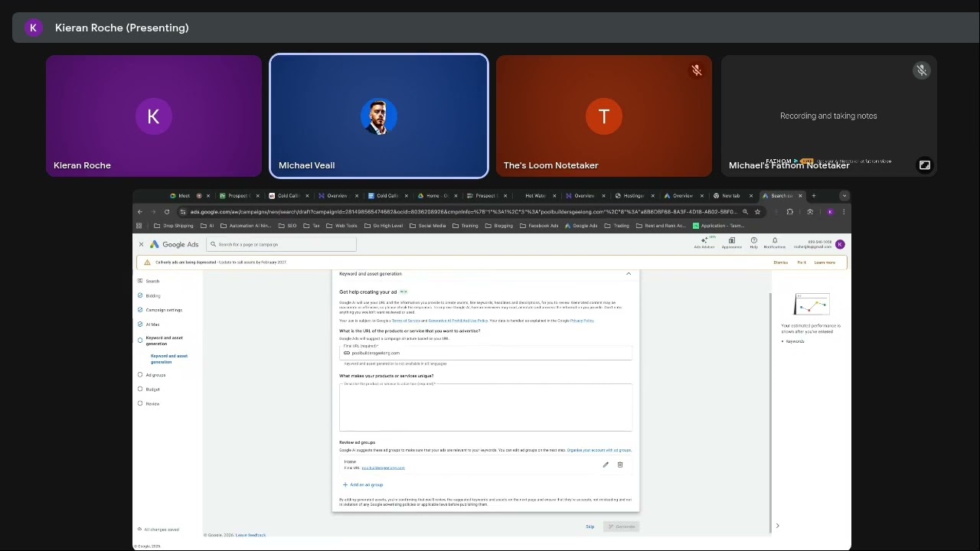Click the product description text area
Image resolution: width=980 pixels, height=551 pixels.
[486, 406]
